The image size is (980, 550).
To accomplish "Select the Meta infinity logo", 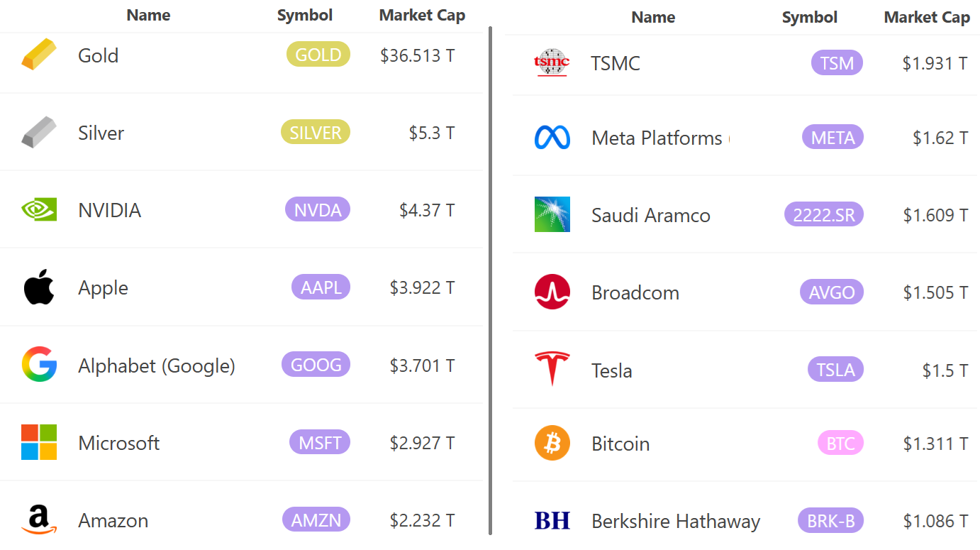I will 552,138.
